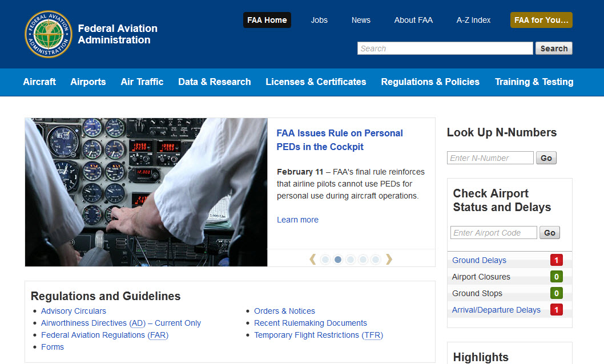Open Federal Aviation Regulations (FAR) link
This screenshot has width=604, height=364.
[x=105, y=335]
